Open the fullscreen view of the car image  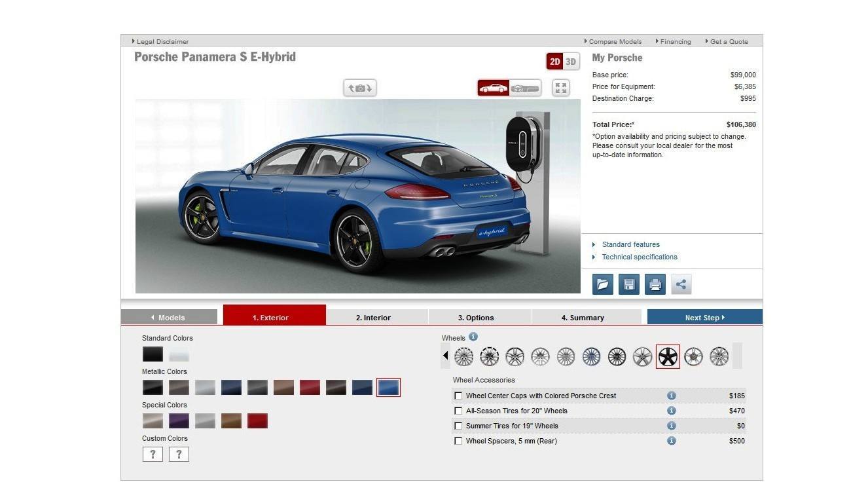[x=560, y=88]
